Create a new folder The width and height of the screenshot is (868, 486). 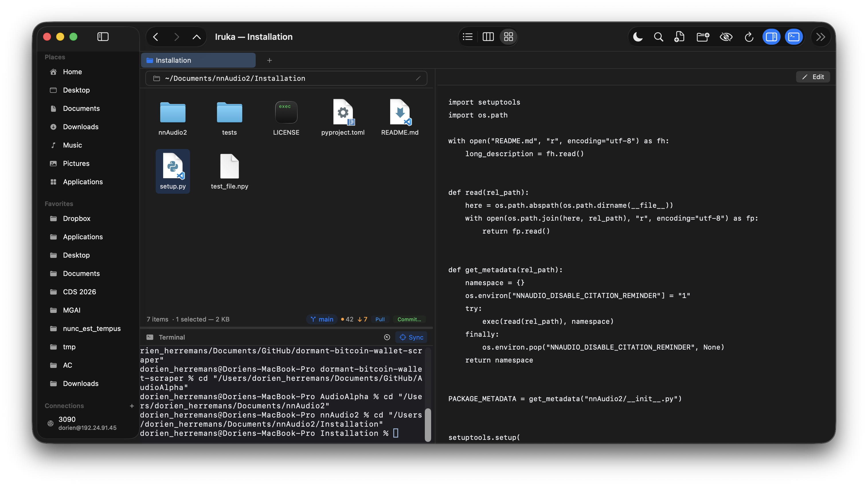(x=703, y=37)
